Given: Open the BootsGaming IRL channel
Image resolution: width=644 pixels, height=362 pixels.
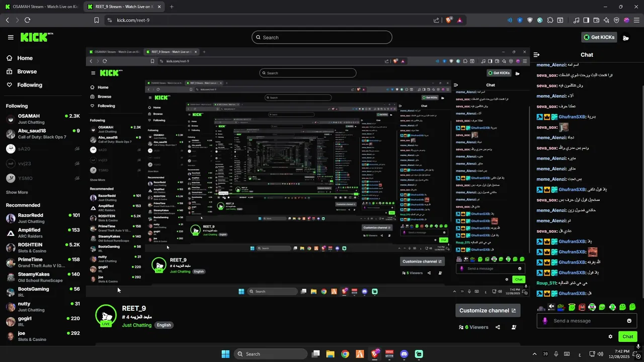Looking at the screenshot, I should [x=43, y=292].
